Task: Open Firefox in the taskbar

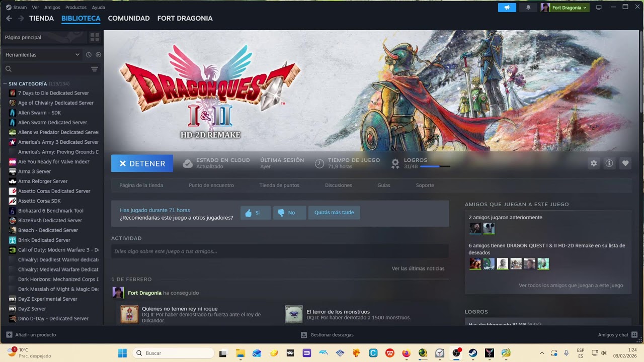Action: tap(407, 353)
